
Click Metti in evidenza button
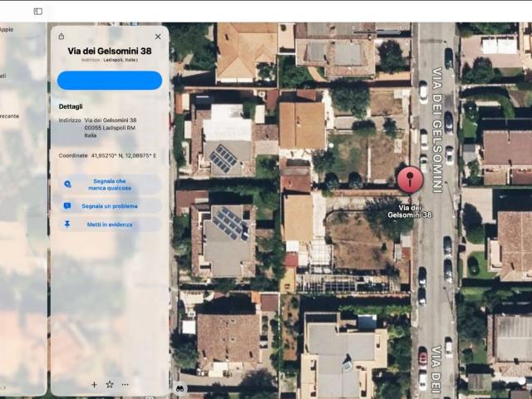click(x=110, y=224)
